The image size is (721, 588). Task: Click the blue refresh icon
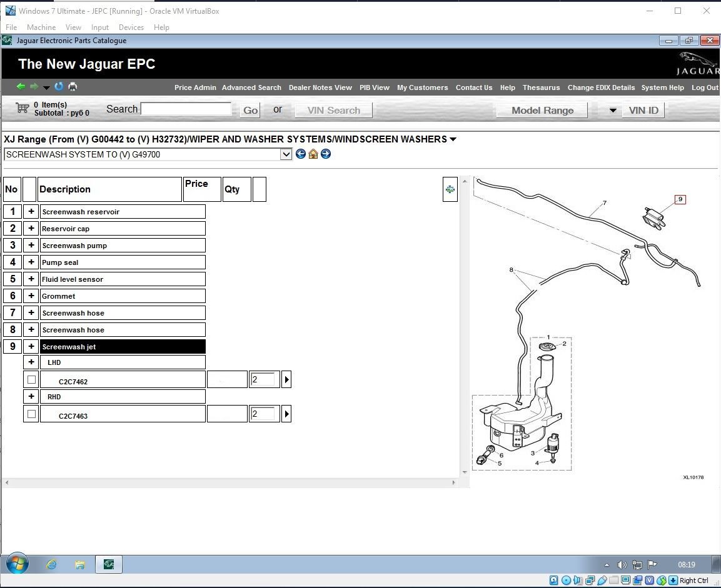pos(59,87)
